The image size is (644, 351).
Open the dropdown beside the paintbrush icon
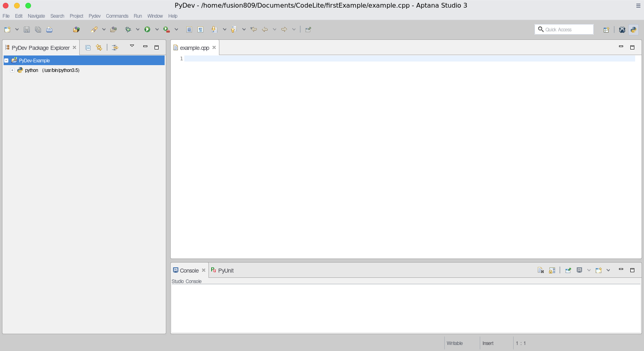click(x=104, y=29)
